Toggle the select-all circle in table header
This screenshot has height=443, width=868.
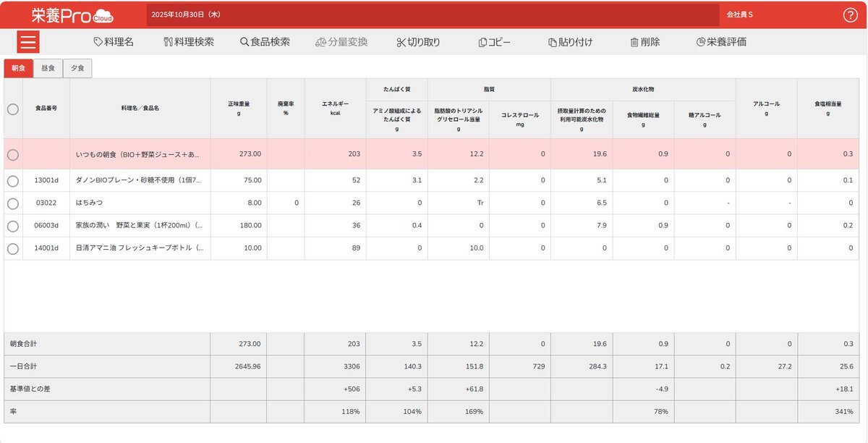tap(13, 109)
